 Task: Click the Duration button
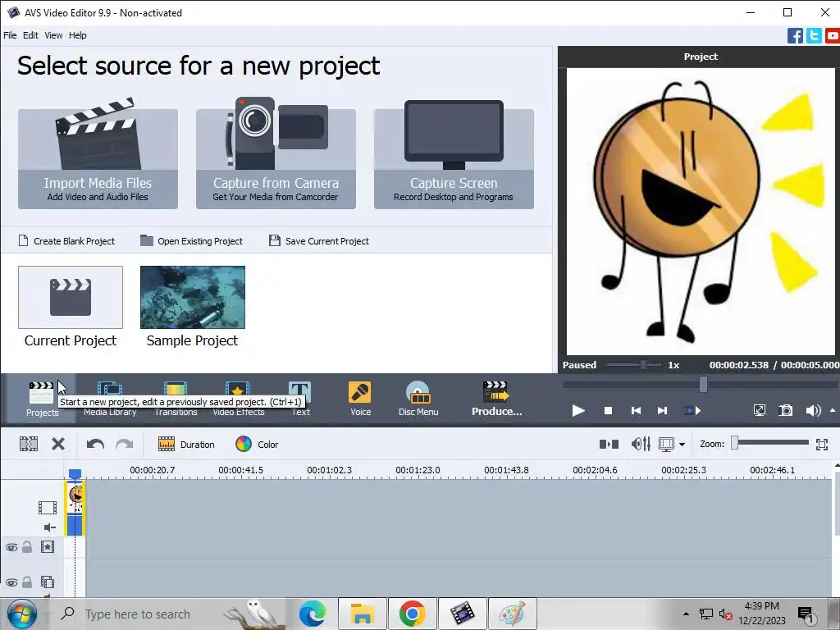click(x=186, y=444)
